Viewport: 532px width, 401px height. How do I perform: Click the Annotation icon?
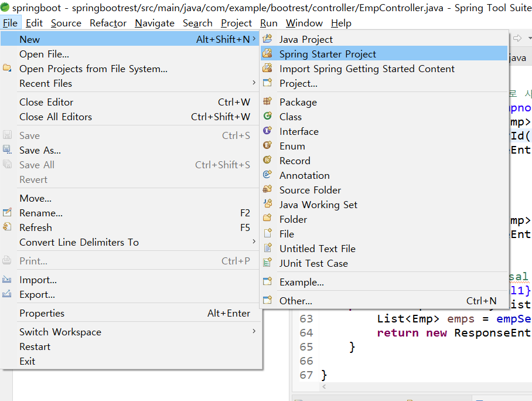point(267,175)
